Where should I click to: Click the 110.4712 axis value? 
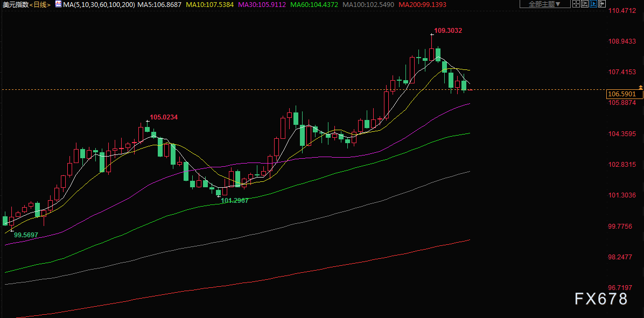pyautogui.click(x=622, y=11)
